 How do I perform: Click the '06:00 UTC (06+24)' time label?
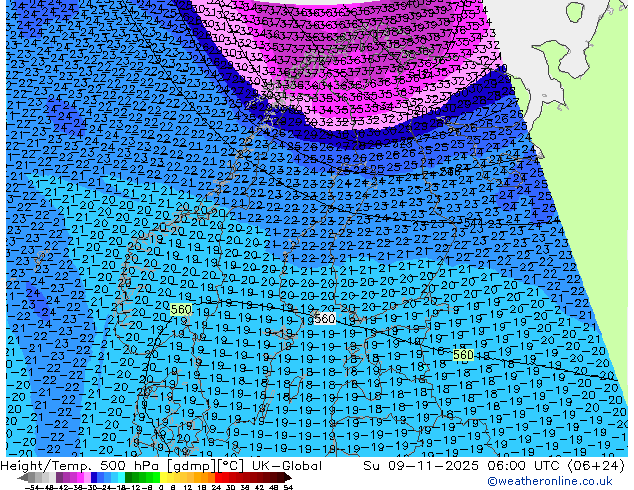click(x=556, y=466)
